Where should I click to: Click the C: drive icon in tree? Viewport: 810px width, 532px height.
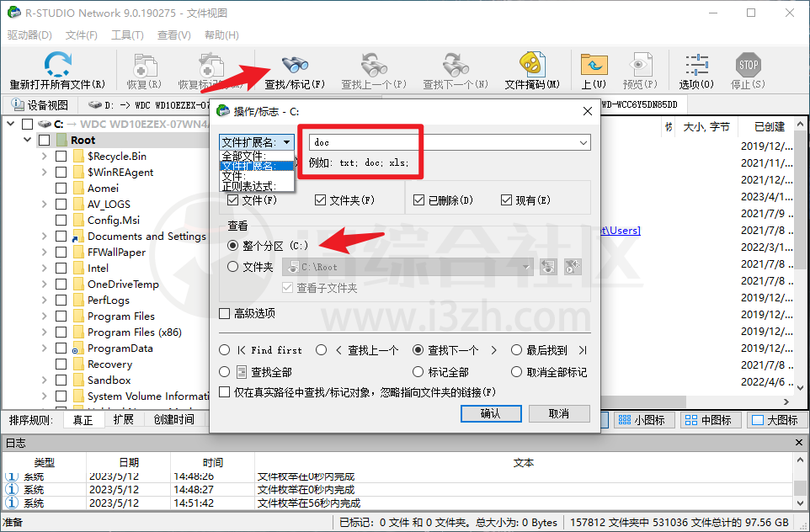tap(45, 124)
